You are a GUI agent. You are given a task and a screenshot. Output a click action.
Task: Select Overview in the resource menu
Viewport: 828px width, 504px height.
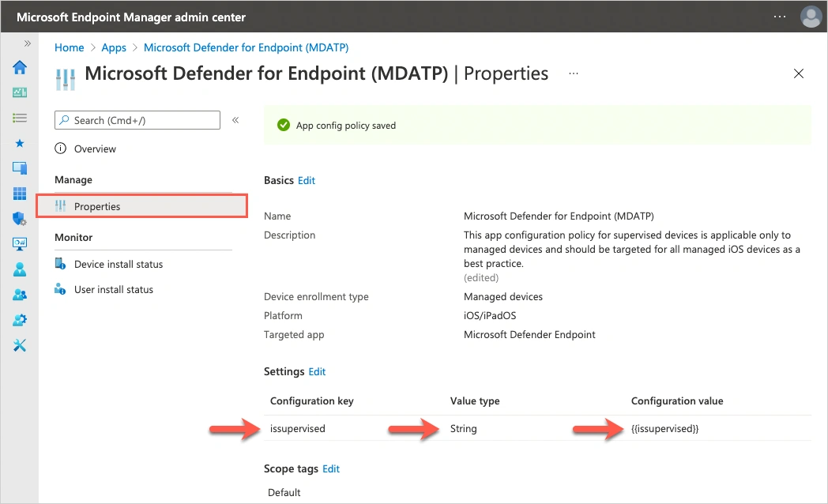coord(95,149)
